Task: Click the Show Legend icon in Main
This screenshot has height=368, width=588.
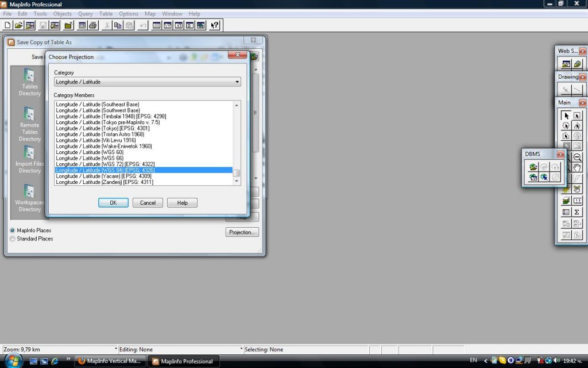Action: 566,212
